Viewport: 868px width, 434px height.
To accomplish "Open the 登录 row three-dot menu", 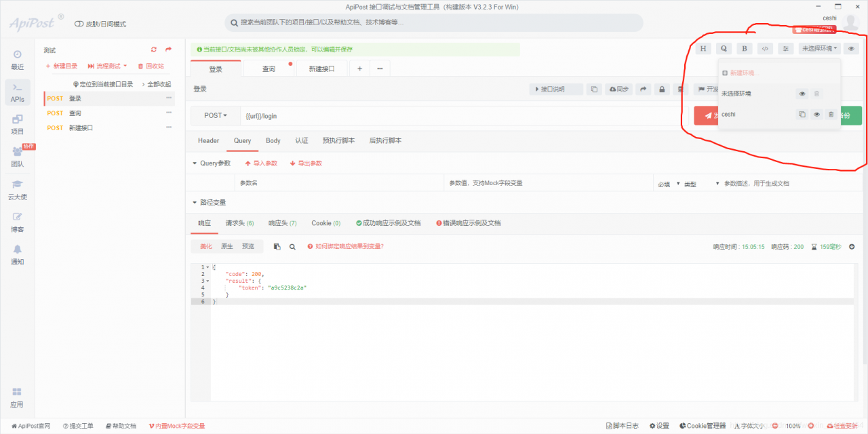I will point(169,98).
